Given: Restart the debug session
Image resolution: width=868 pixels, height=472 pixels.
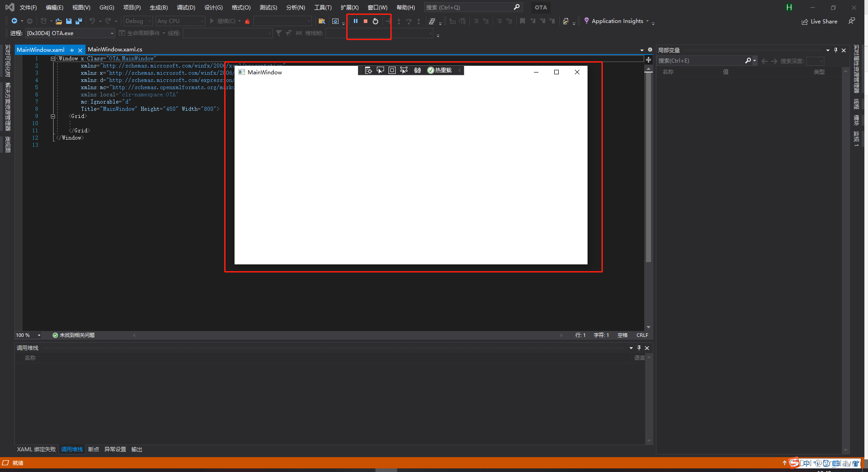Looking at the screenshot, I should click(375, 21).
